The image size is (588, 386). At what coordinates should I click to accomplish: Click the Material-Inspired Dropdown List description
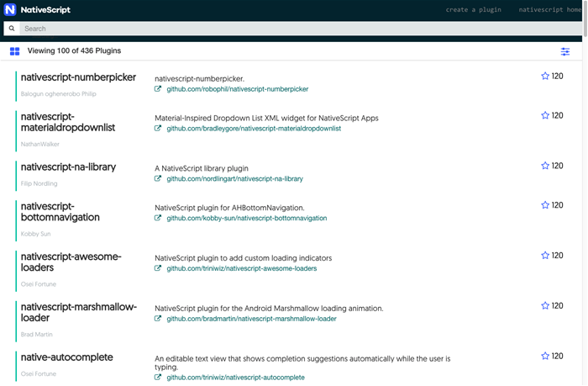[266, 119]
